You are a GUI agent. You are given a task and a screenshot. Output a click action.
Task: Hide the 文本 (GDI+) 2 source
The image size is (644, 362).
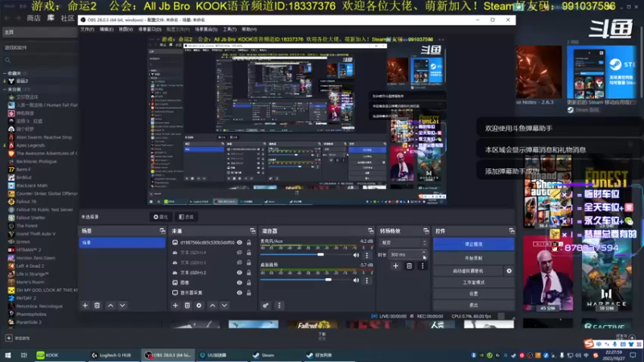click(x=239, y=273)
